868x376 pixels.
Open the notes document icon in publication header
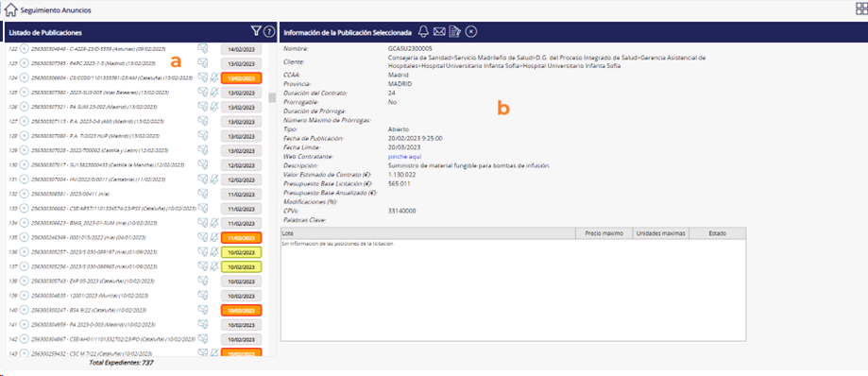point(455,32)
